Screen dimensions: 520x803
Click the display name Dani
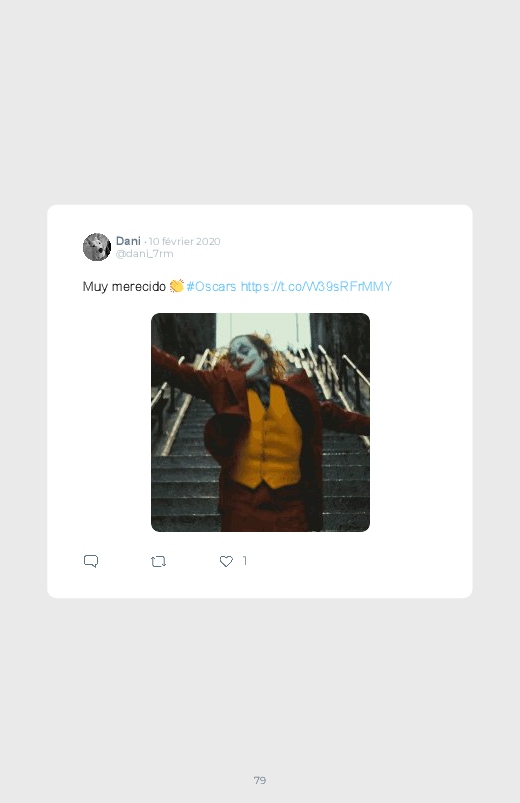click(128, 241)
